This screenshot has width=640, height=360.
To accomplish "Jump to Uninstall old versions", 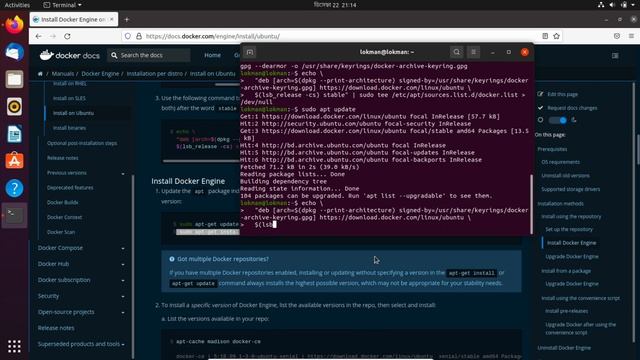I will [565, 176].
